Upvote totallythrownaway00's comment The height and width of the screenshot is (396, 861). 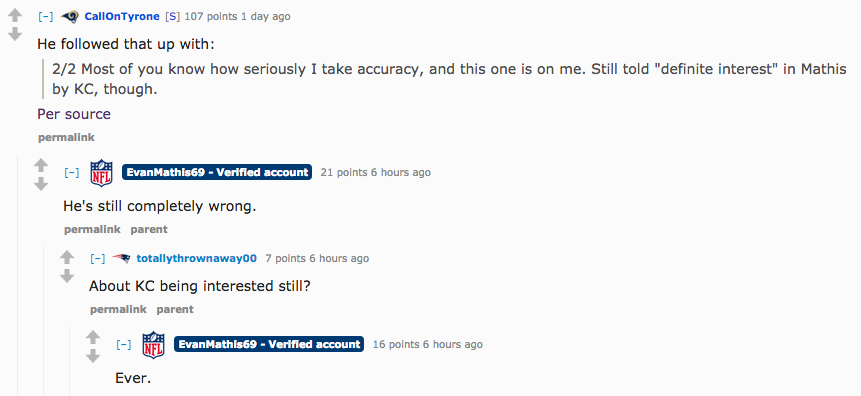(x=67, y=256)
